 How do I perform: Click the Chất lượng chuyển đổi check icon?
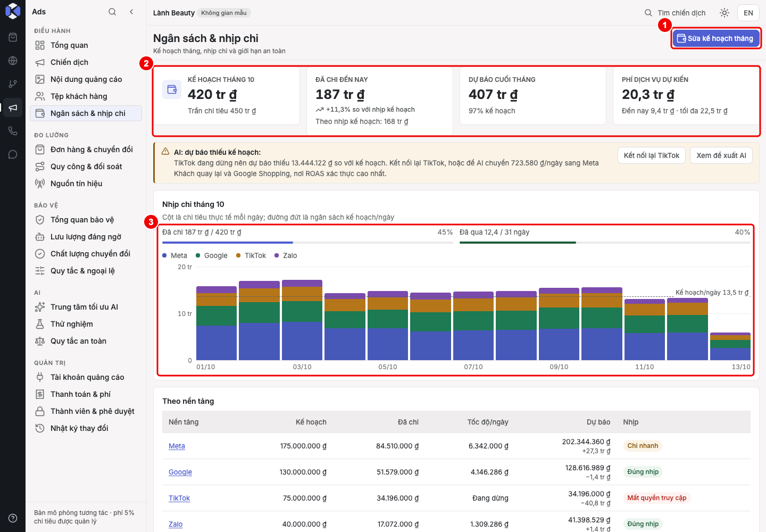(40, 254)
